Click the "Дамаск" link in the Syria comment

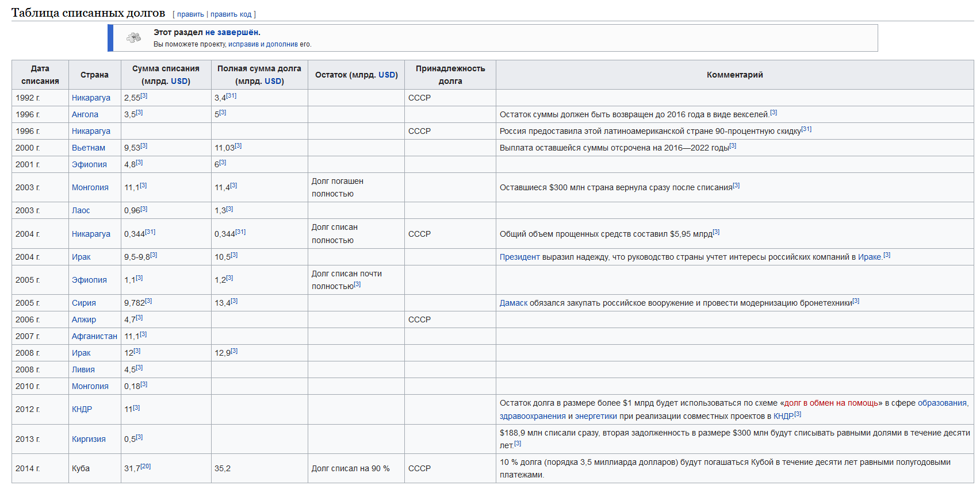[x=513, y=303]
